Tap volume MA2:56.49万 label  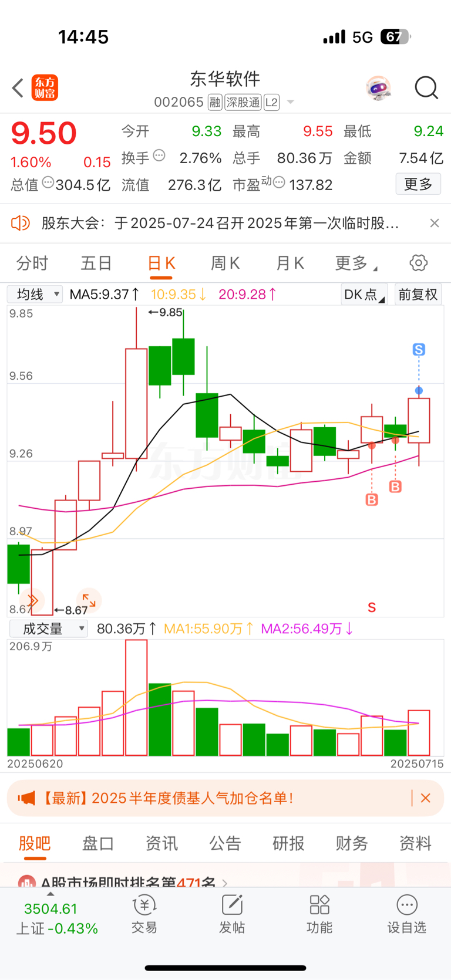[x=307, y=628]
